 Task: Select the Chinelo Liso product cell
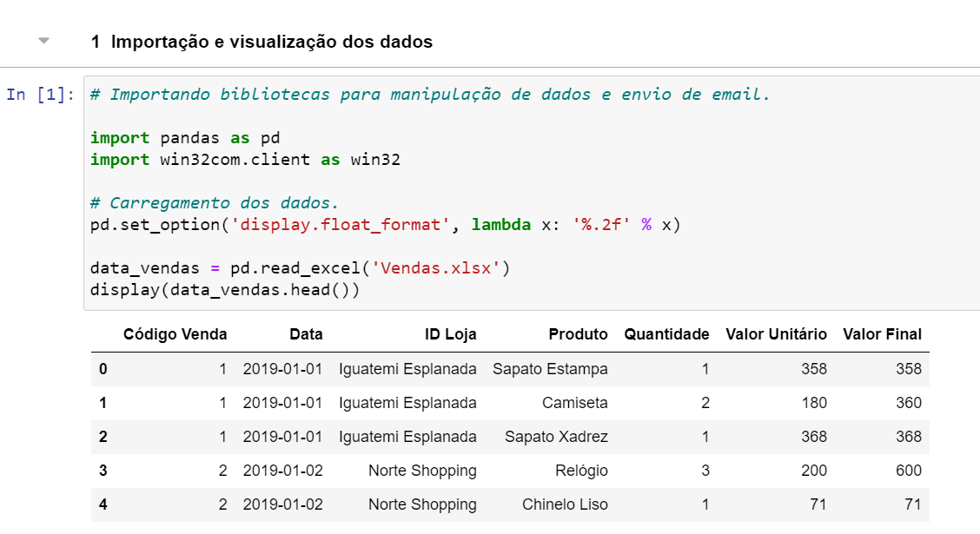pos(565,504)
